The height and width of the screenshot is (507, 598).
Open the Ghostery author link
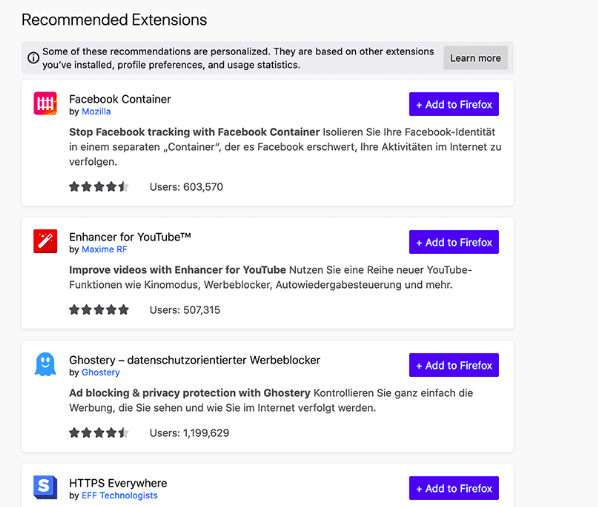click(101, 373)
